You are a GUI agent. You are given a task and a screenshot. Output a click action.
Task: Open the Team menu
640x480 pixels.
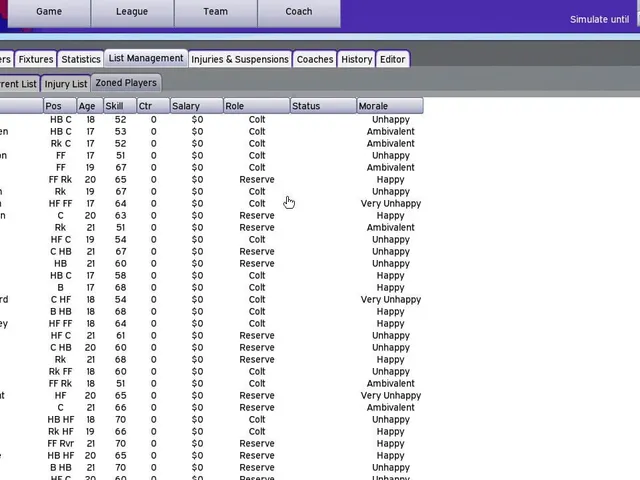[x=216, y=12]
